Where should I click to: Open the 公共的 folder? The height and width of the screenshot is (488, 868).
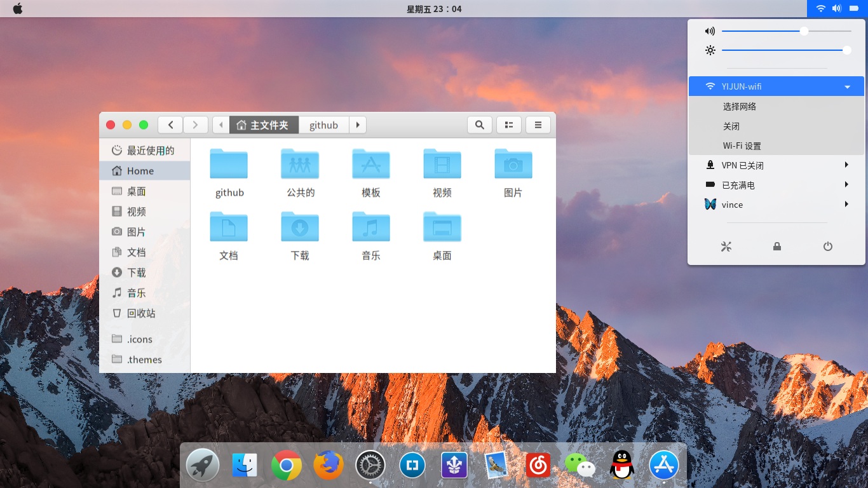click(x=300, y=165)
